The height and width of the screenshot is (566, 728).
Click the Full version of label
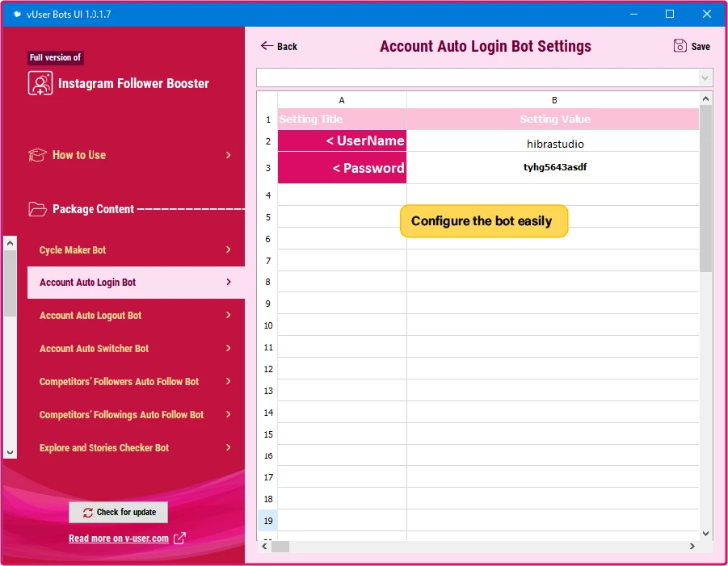tap(55, 57)
